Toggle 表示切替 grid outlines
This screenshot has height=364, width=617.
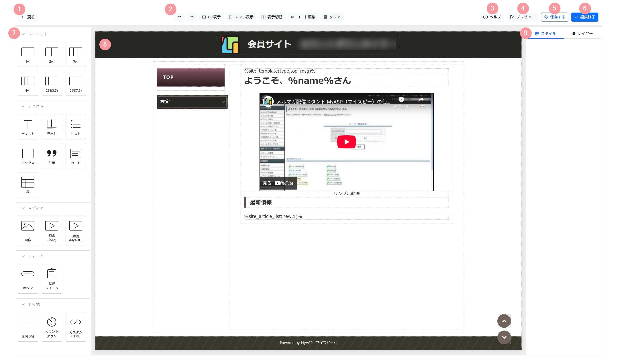272,17
